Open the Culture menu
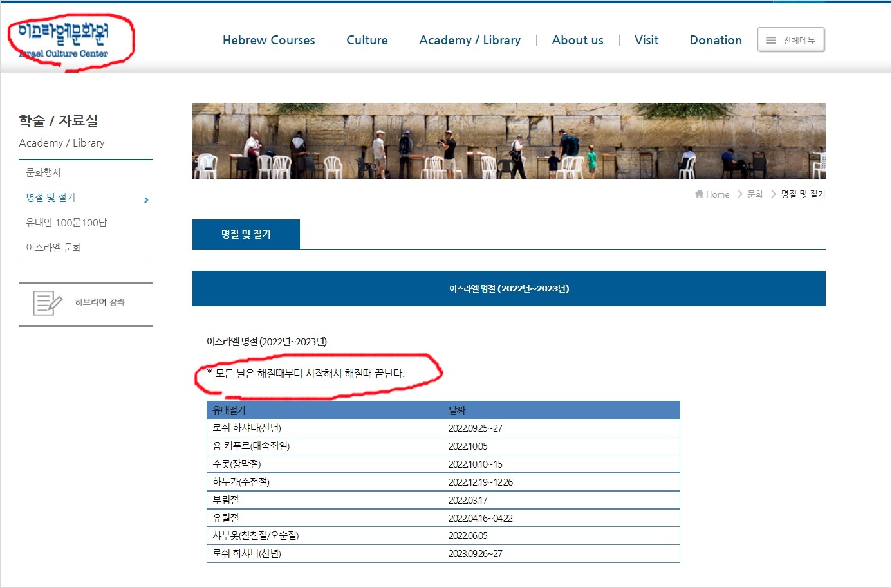 [367, 40]
